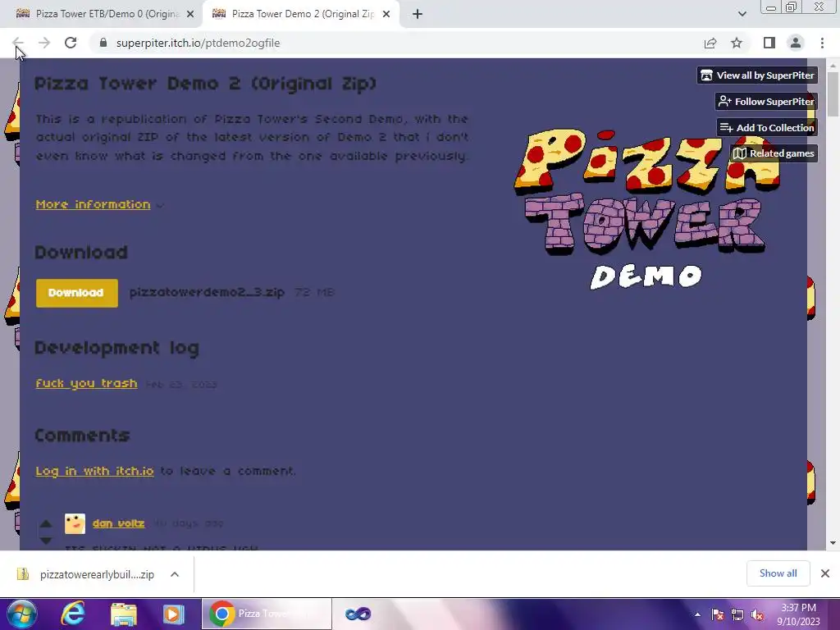Switch to Pizza Tower ETB/Demo 0 tab

[x=101, y=14]
